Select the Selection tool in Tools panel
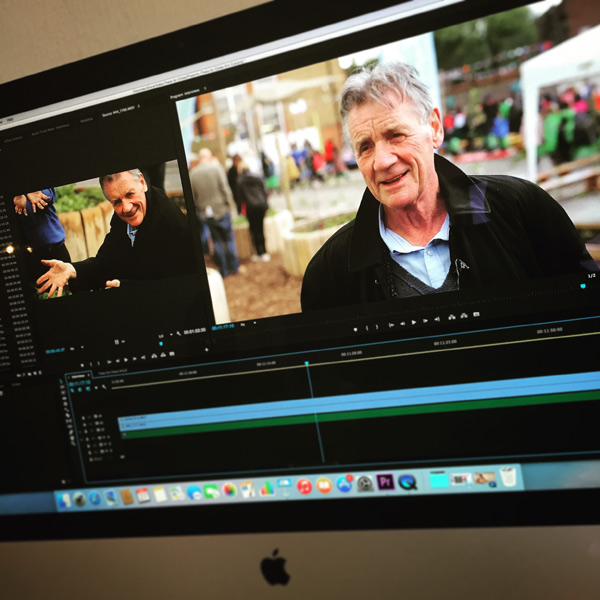The image size is (600, 600). point(62,382)
